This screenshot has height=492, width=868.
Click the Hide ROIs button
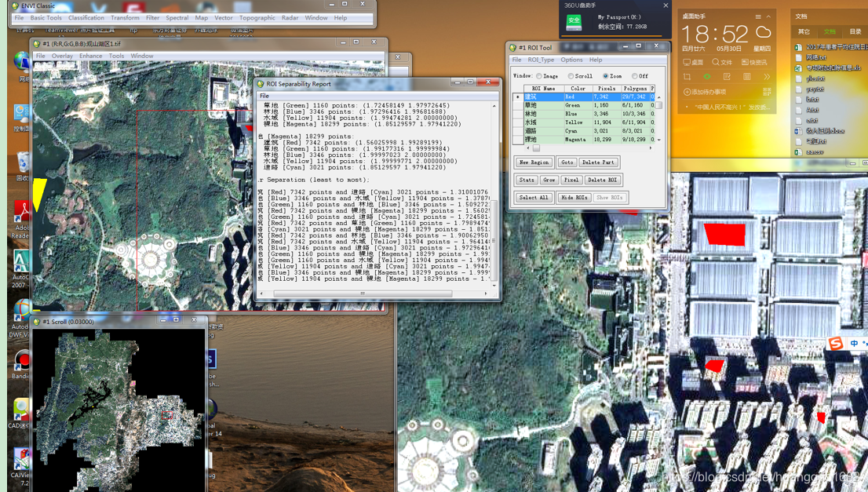point(574,198)
